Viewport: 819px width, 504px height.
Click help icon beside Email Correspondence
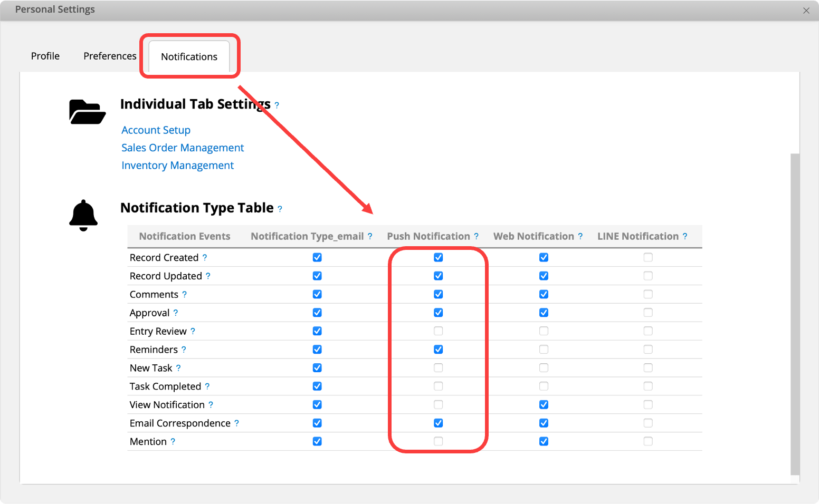[236, 423]
